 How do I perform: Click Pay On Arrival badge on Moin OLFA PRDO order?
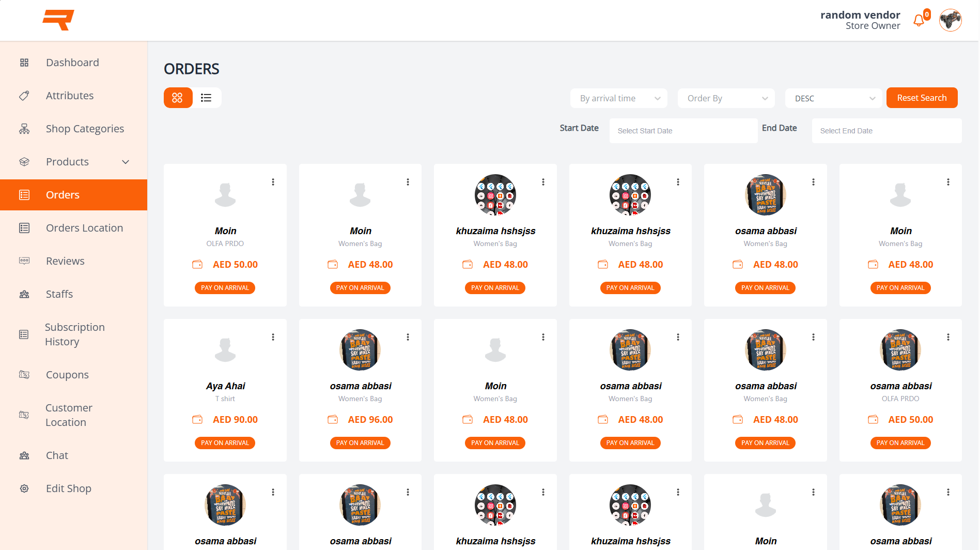pyautogui.click(x=225, y=288)
